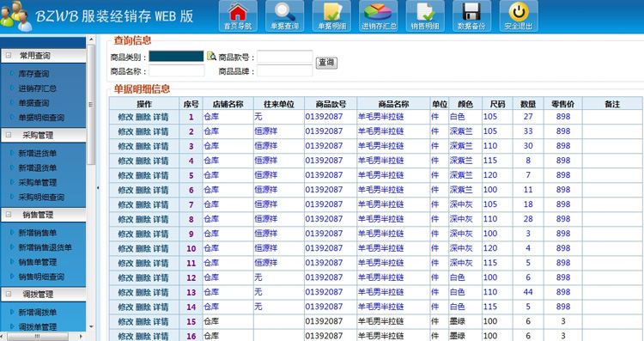This screenshot has height=341, width=644.
Task: Click the 尺码 column header
Action: 497,104
